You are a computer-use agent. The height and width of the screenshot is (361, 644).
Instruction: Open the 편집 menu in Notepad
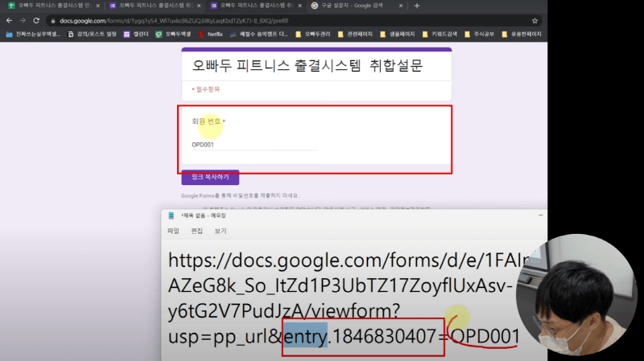[196, 231]
